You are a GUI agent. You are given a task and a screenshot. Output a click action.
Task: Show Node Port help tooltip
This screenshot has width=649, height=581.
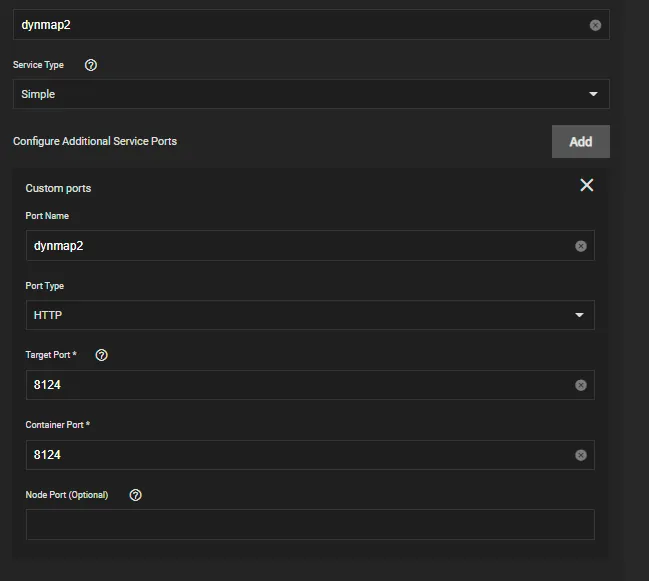coord(136,495)
